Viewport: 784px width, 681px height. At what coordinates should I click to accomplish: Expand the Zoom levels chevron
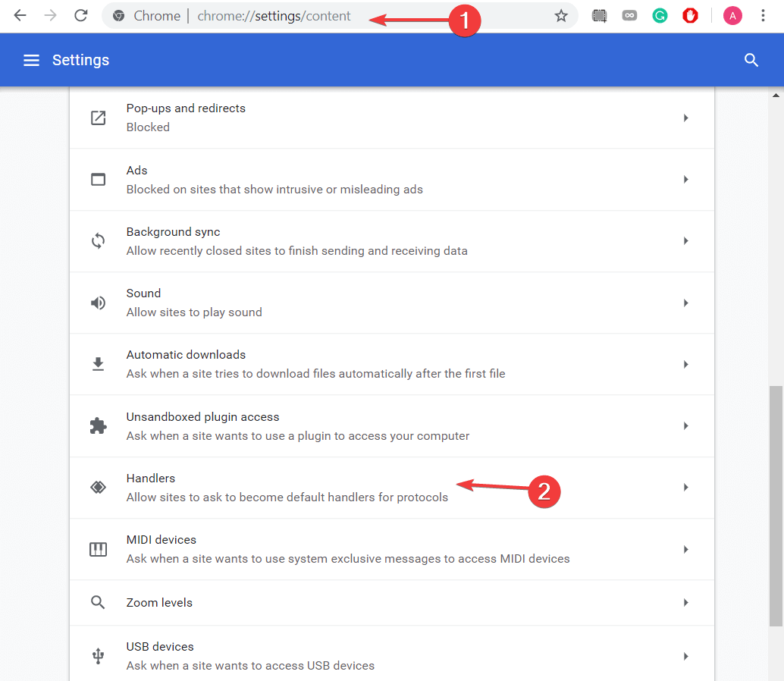pyautogui.click(x=686, y=602)
